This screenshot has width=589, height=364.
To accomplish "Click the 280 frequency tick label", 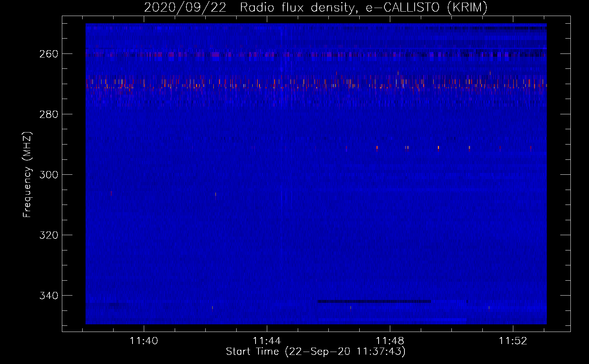I will point(48,114).
